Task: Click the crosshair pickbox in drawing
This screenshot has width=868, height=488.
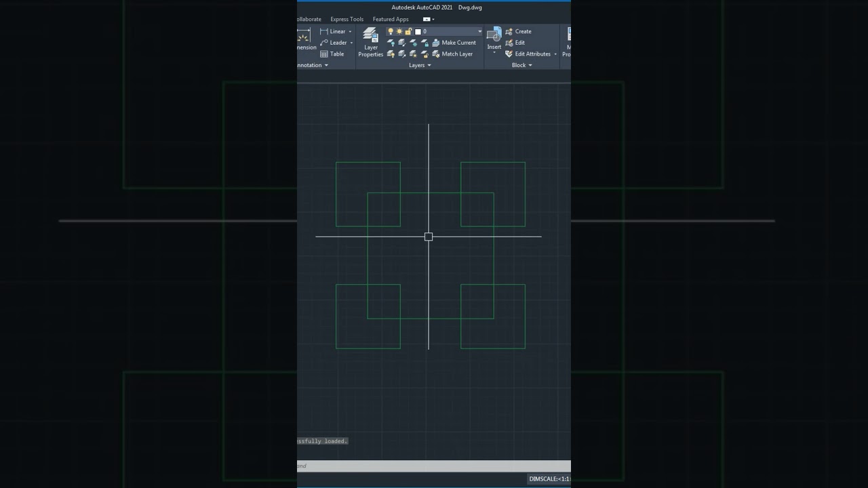Action: [429, 237]
